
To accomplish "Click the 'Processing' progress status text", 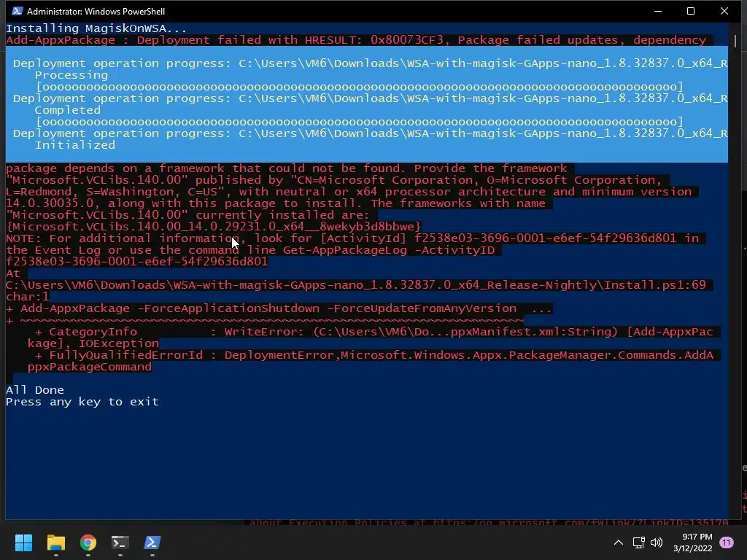I will point(71,75).
